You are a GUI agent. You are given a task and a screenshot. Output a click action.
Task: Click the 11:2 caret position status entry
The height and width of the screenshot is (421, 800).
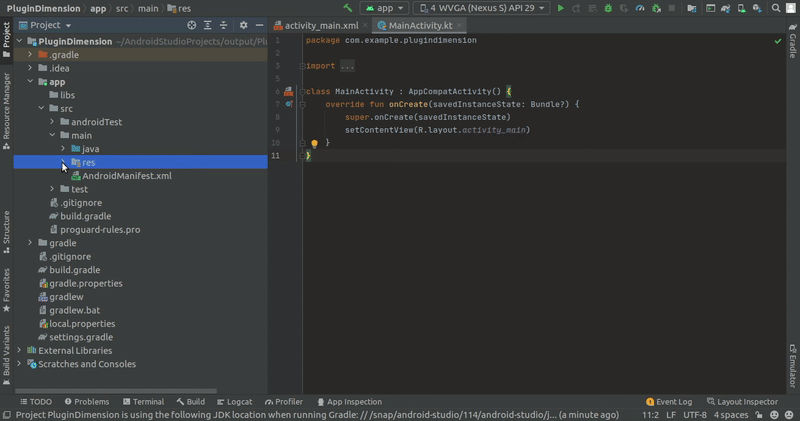(650, 415)
